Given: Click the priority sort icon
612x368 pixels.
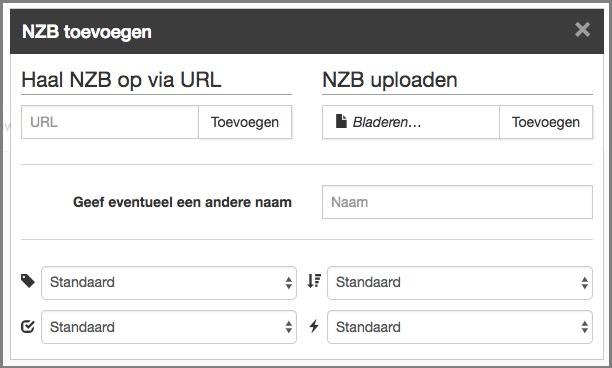Looking at the screenshot, I should click(x=314, y=281).
